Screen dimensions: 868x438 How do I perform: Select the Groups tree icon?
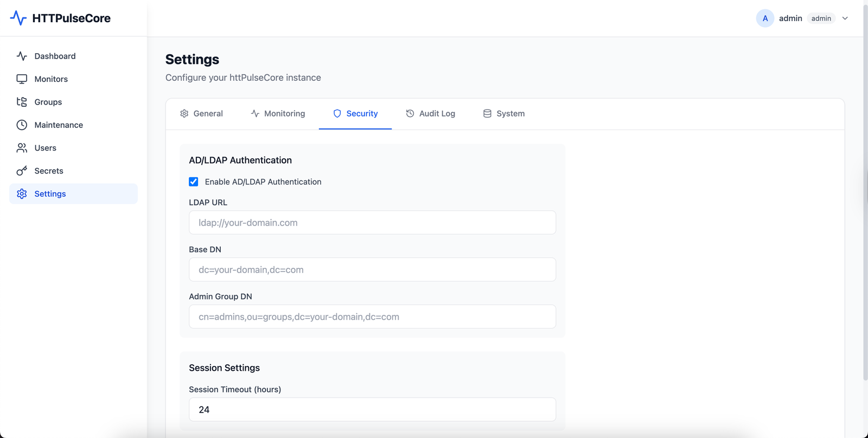click(x=22, y=102)
